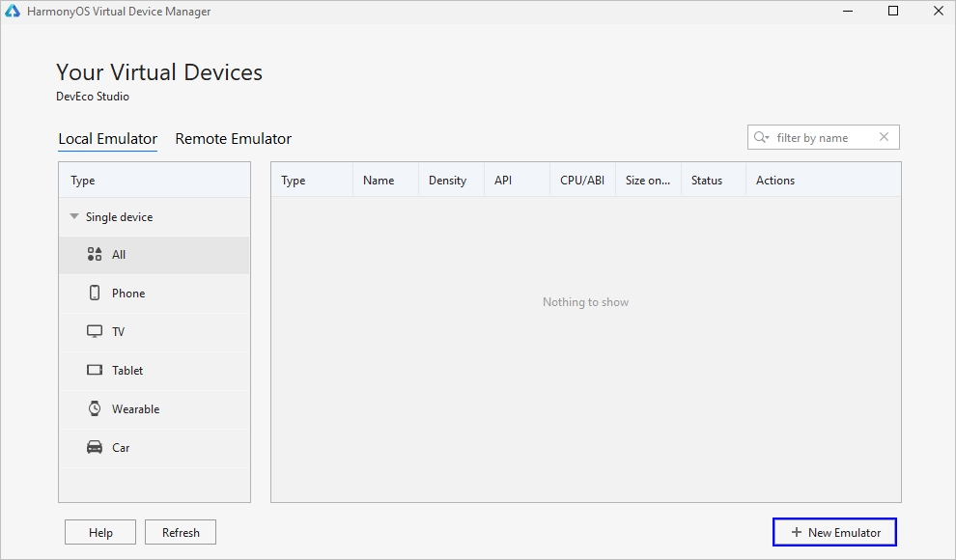Pick the Tablet device icon
956x560 pixels.
(95, 371)
